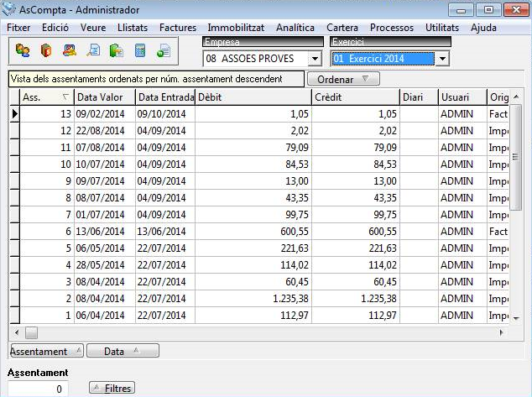The width and height of the screenshot is (532, 397).
Task: Click Data Valor 01/07/2014
Action: click(x=100, y=215)
